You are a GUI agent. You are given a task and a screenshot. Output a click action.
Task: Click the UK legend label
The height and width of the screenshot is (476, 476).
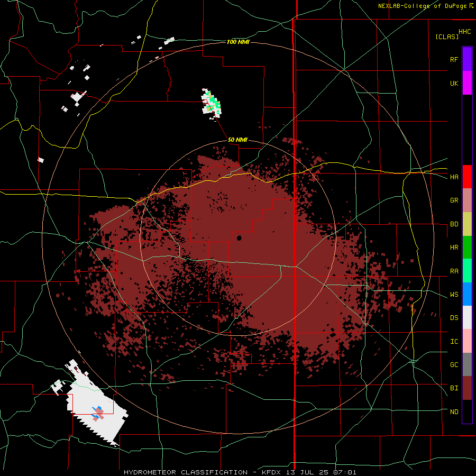tap(454, 83)
